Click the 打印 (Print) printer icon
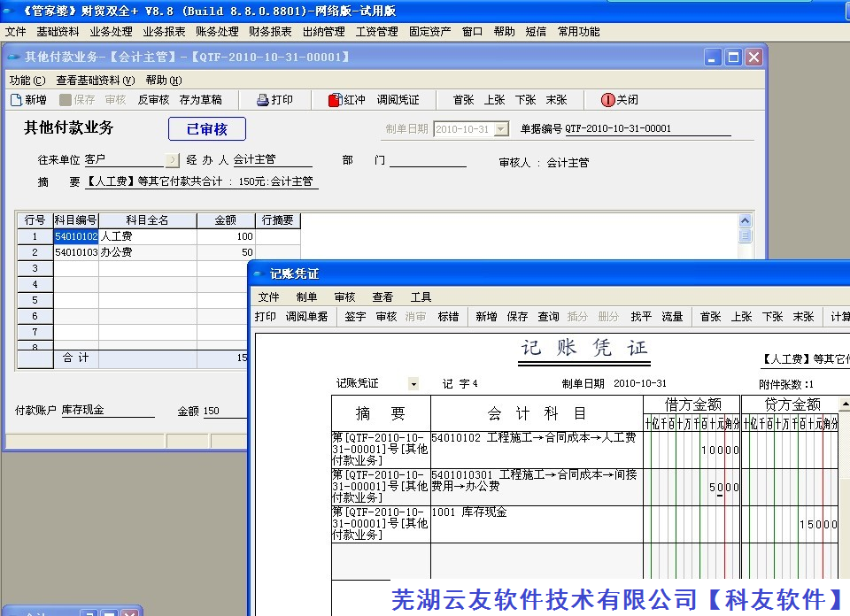The width and height of the screenshot is (850, 616). [x=262, y=100]
